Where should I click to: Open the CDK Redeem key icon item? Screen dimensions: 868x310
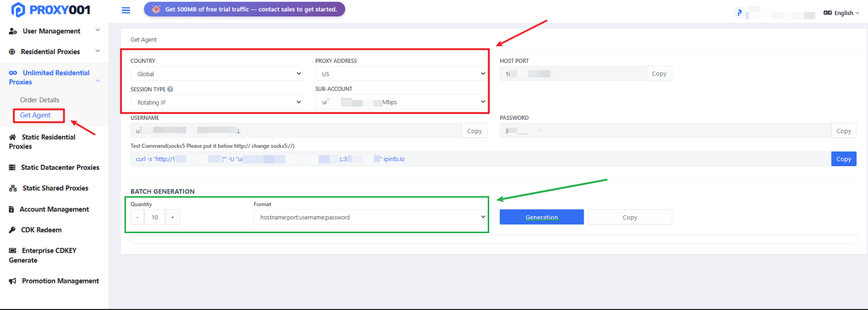point(12,230)
